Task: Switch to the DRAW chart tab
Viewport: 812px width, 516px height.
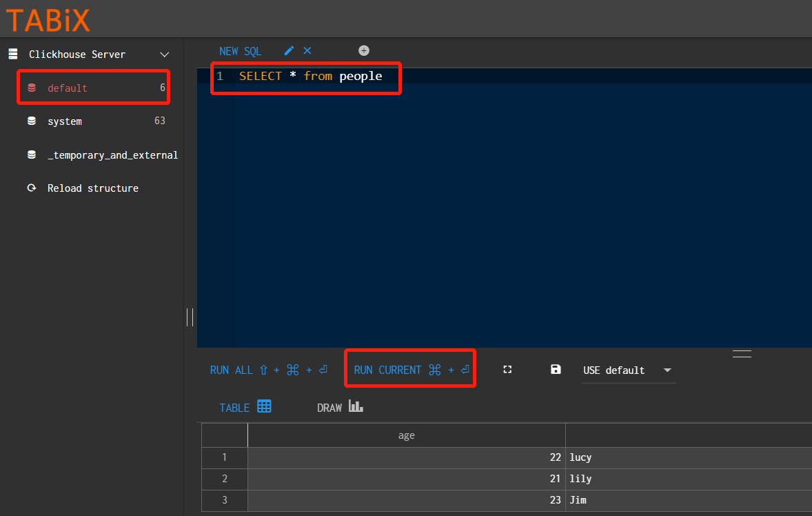Action: click(x=341, y=407)
